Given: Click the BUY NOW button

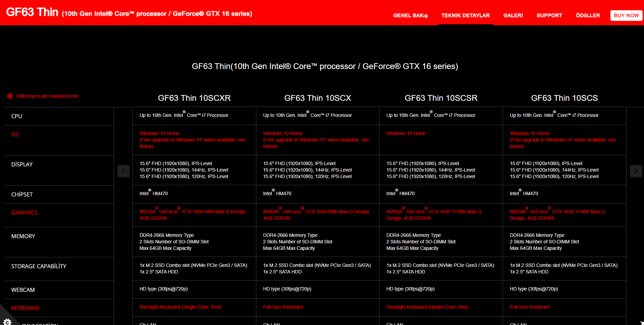Looking at the screenshot, I should pyautogui.click(x=626, y=15).
